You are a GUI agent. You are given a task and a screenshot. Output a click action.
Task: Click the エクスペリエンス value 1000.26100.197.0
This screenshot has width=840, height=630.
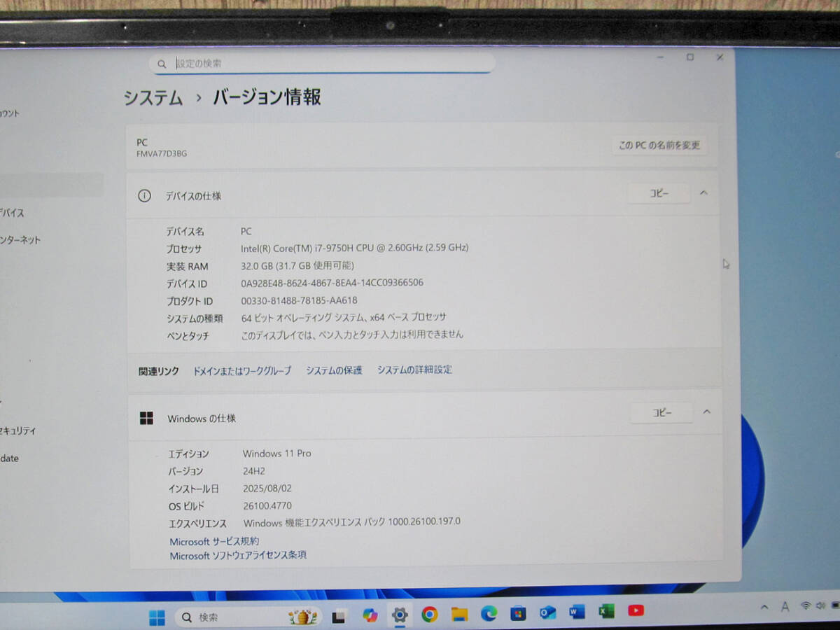(x=352, y=522)
